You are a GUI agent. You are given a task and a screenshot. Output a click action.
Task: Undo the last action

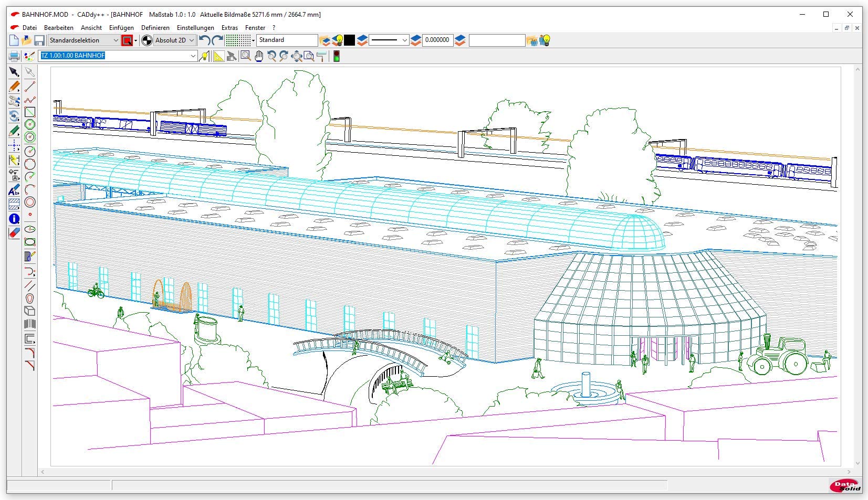tap(205, 40)
